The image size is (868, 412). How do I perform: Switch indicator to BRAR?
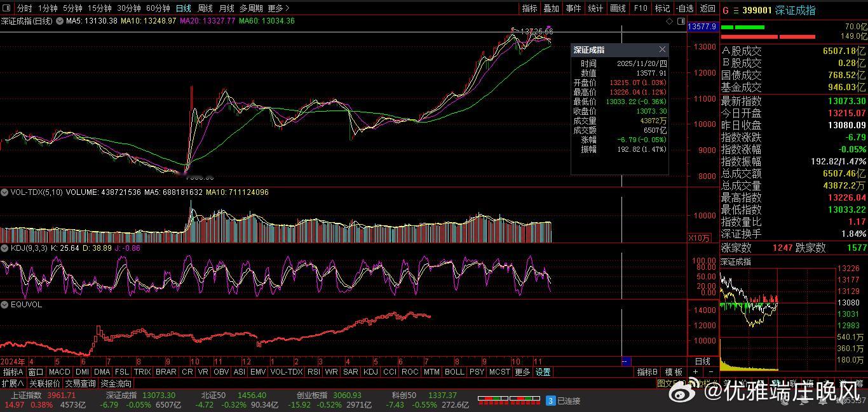pos(166,372)
